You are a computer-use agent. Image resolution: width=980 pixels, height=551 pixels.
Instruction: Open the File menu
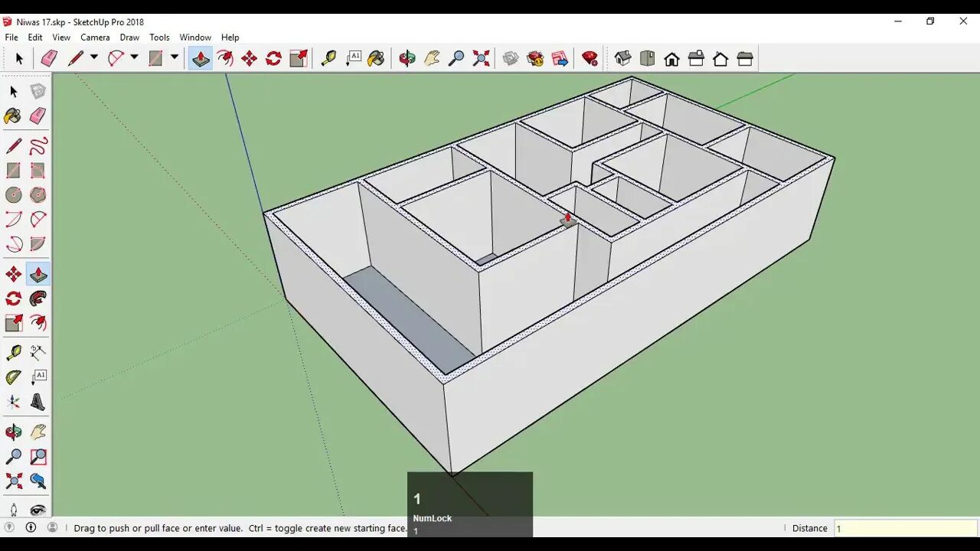[11, 37]
